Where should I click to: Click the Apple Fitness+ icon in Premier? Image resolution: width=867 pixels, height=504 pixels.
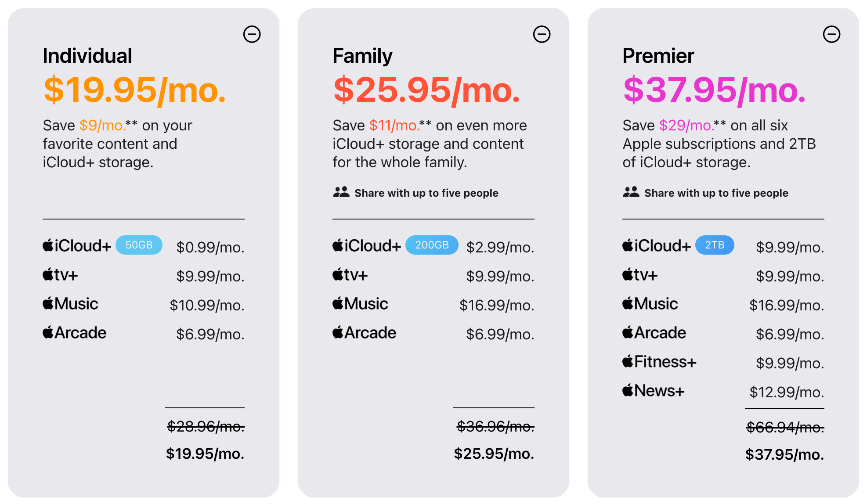click(x=628, y=361)
